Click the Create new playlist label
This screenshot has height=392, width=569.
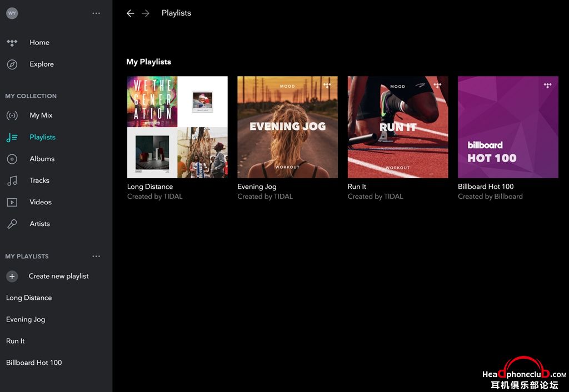(x=58, y=277)
